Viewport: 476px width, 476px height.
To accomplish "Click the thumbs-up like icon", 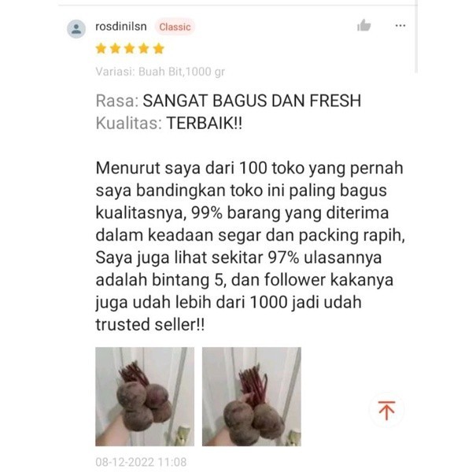I will [x=363, y=25].
